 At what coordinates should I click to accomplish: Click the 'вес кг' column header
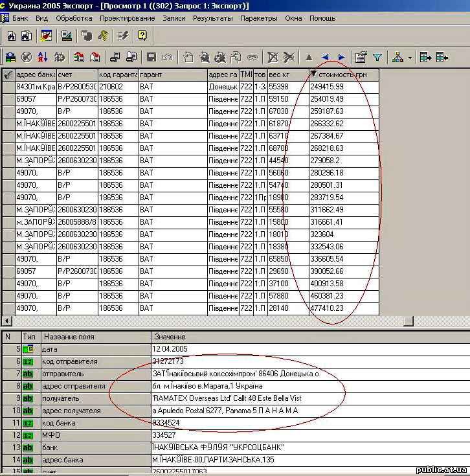(x=287, y=74)
